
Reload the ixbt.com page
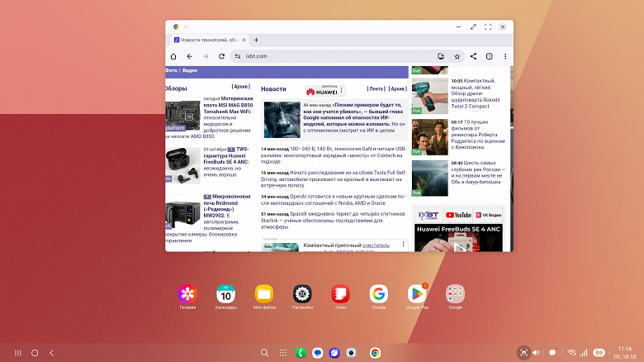(221, 56)
